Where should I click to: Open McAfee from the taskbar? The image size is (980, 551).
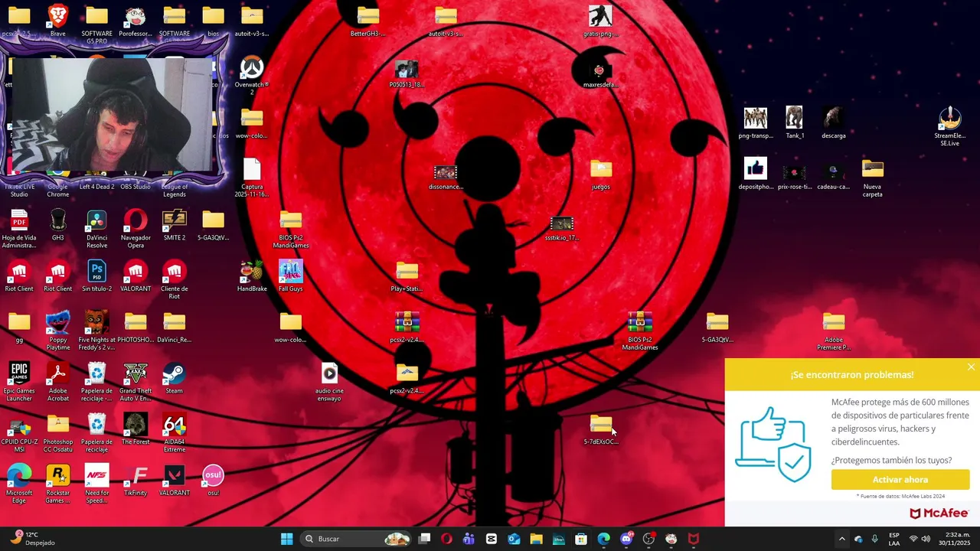click(x=694, y=539)
